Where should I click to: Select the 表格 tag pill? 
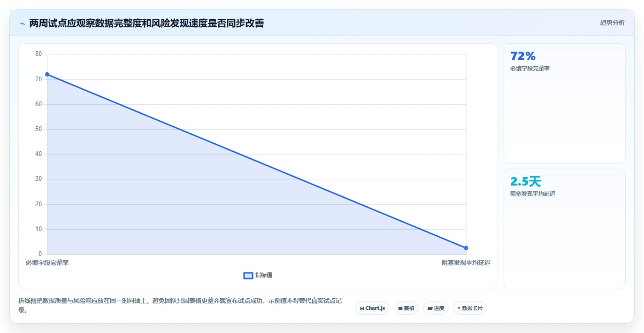(406, 308)
